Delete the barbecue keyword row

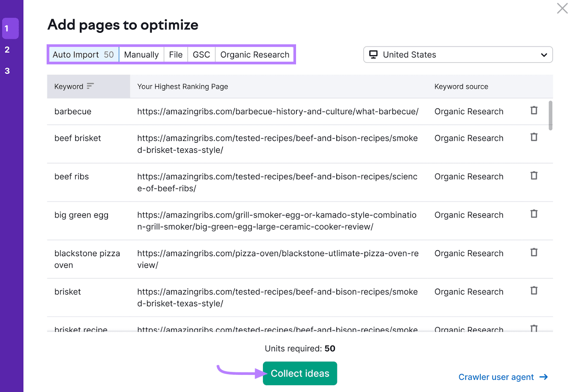click(x=534, y=110)
